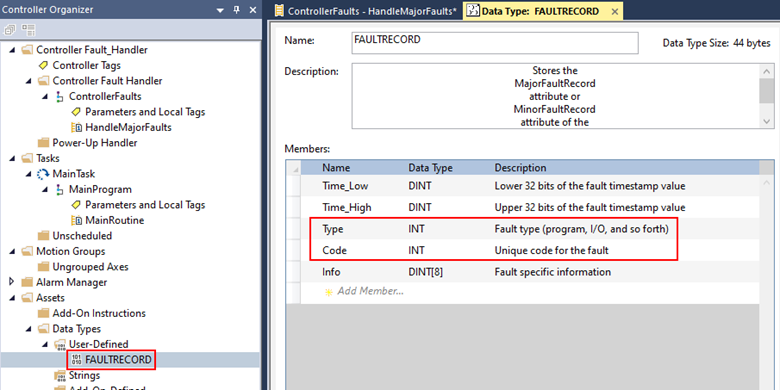Image resolution: width=780 pixels, height=390 pixels.
Task: Click the MainTask periodic task icon
Action: [x=43, y=174]
